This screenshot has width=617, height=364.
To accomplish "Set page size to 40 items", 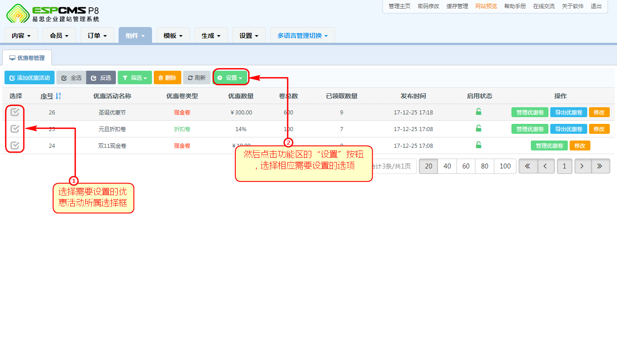I will click(447, 166).
